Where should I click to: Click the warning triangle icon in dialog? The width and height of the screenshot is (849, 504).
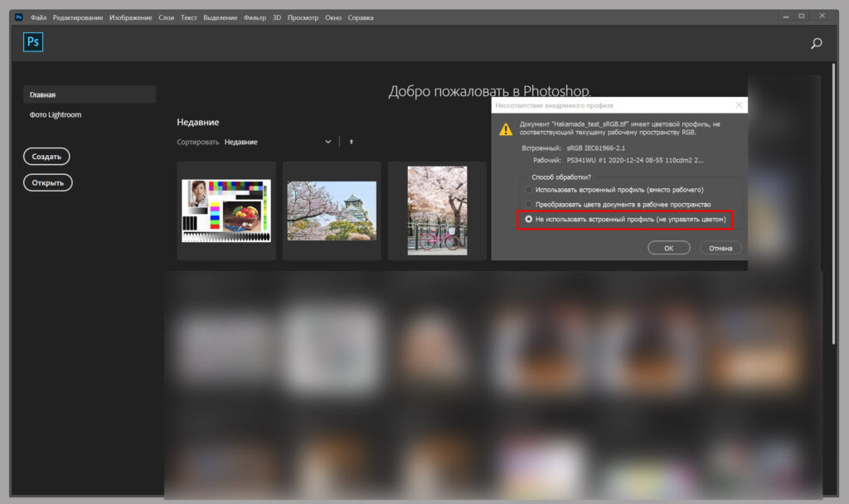[x=505, y=129]
